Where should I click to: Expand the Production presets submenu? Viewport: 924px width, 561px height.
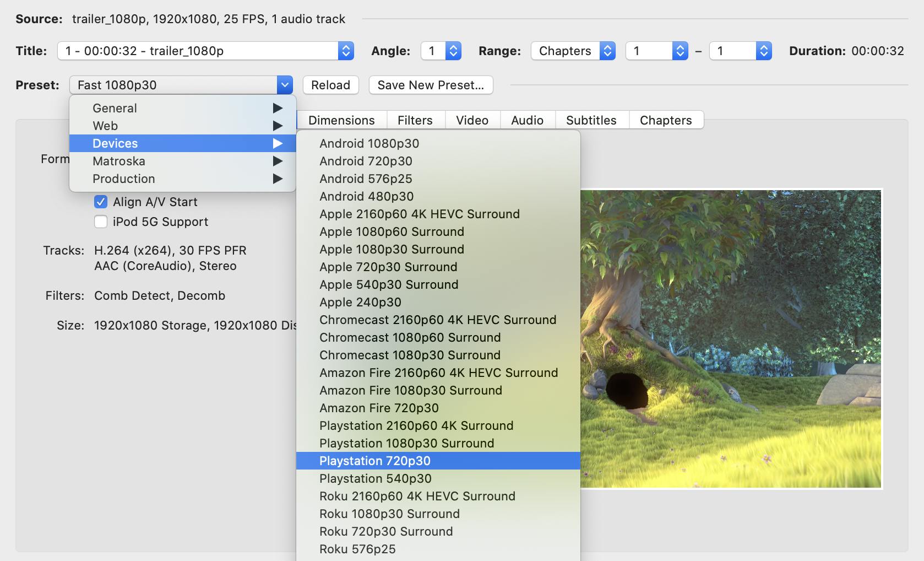pyautogui.click(x=183, y=179)
